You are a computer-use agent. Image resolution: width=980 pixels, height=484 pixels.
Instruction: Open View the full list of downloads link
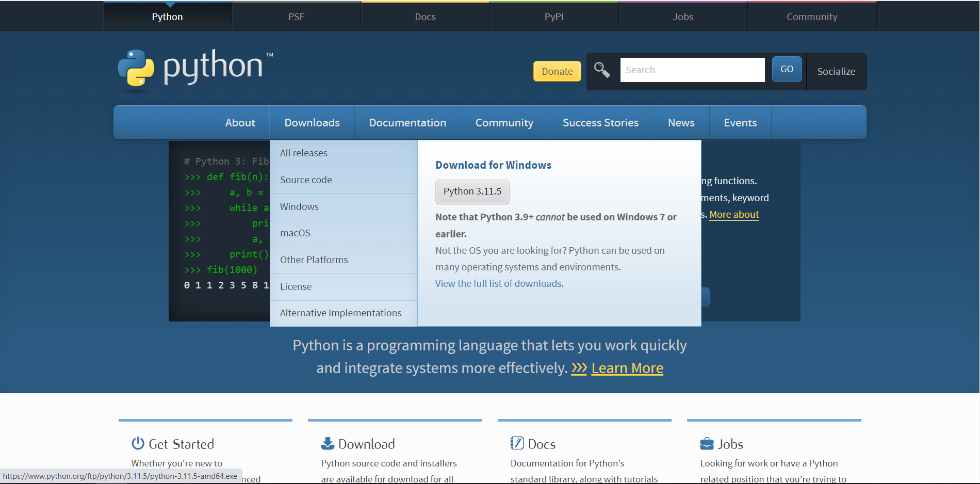click(x=498, y=284)
